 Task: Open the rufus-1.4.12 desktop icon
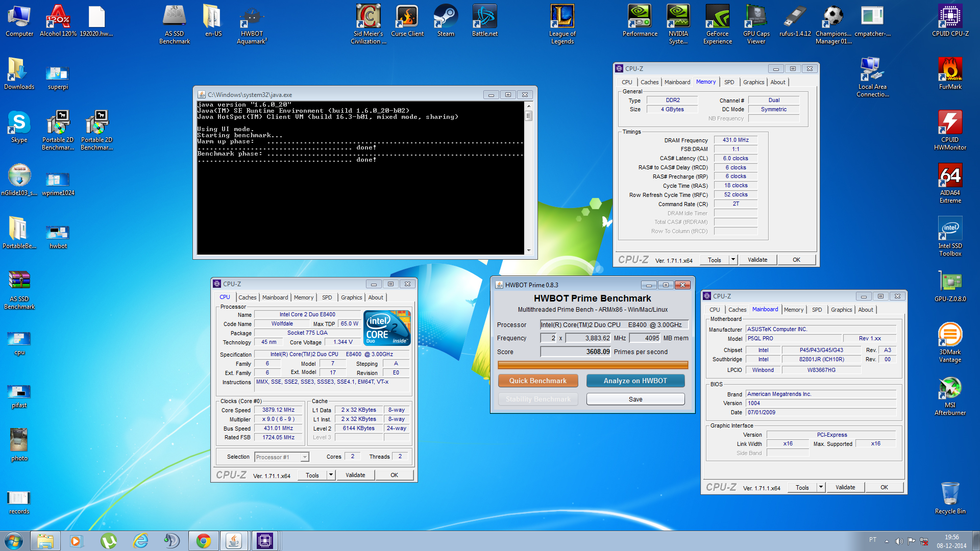795,20
